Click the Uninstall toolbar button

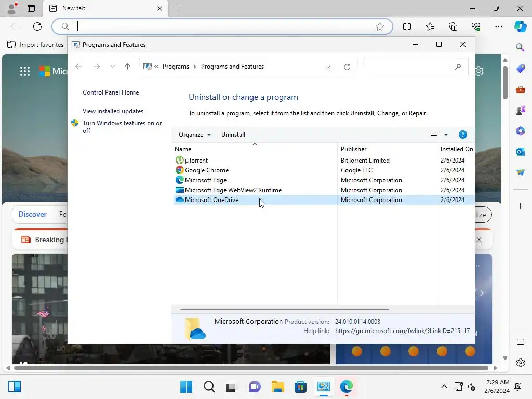(233, 135)
